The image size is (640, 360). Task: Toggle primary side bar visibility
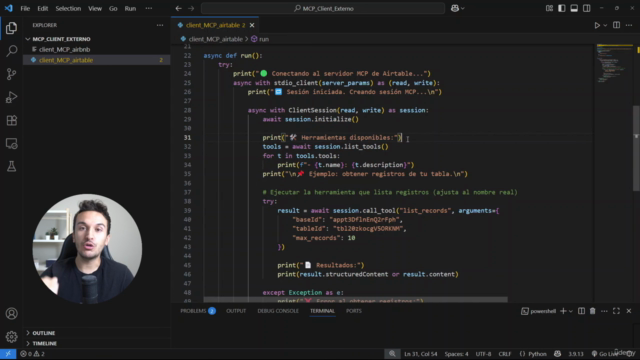pyautogui.click(x=562, y=8)
